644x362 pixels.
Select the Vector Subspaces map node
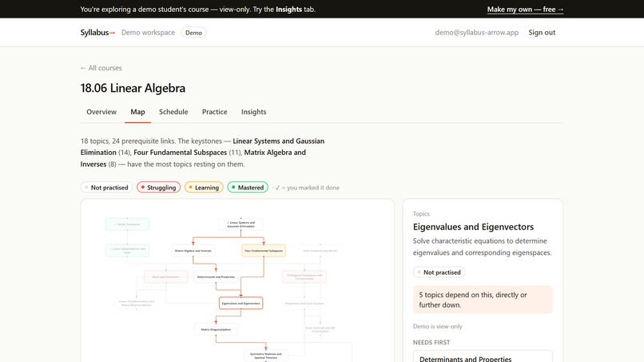click(x=127, y=225)
